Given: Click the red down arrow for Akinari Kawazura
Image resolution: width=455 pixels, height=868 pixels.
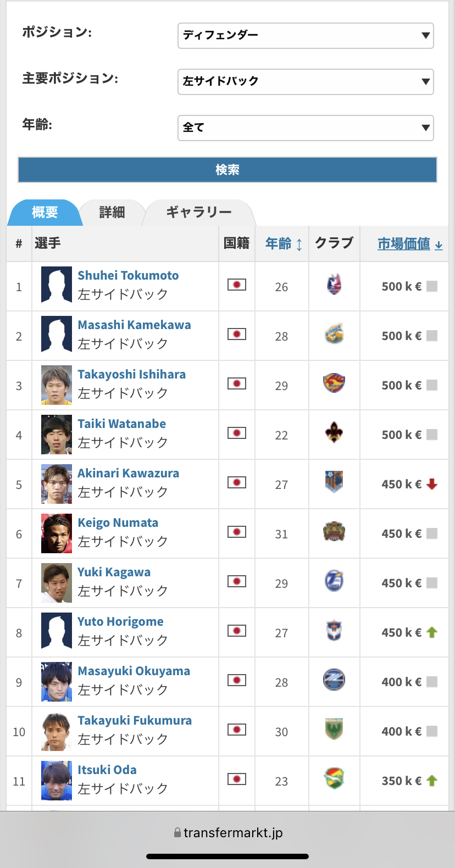Looking at the screenshot, I should pyautogui.click(x=432, y=484).
